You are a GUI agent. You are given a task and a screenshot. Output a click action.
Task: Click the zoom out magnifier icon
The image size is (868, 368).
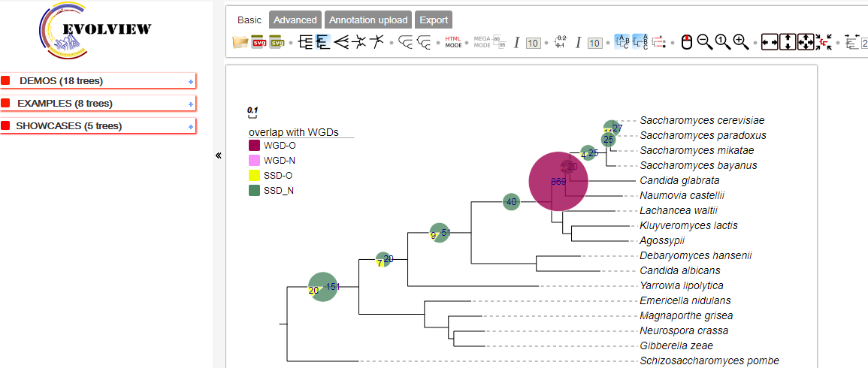704,43
